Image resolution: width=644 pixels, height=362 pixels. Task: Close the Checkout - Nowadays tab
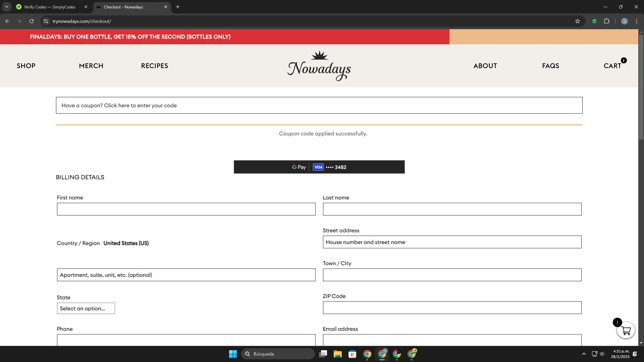click(166, 7)
